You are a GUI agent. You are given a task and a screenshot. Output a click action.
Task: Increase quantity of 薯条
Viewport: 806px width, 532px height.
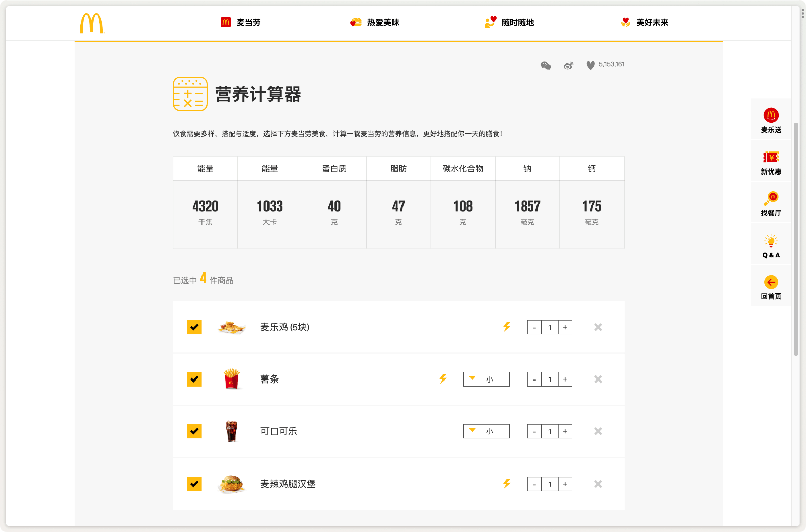565,379
